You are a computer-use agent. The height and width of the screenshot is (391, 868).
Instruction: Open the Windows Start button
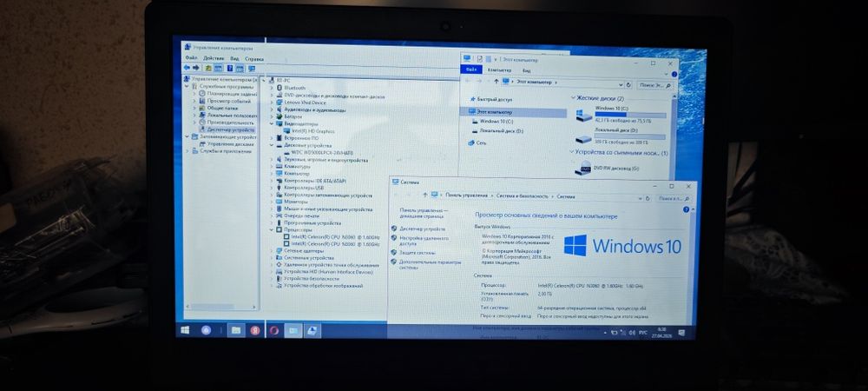pyautogui.click(x=185, y=330)
